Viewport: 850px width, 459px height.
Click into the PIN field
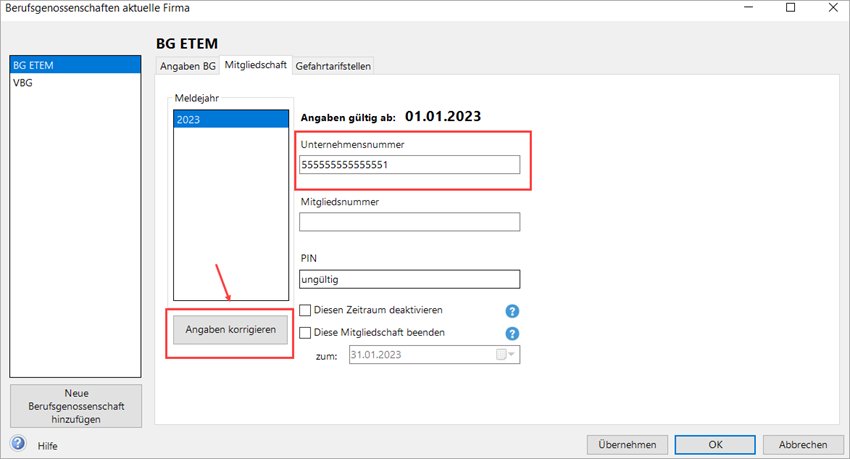(409, 279)
